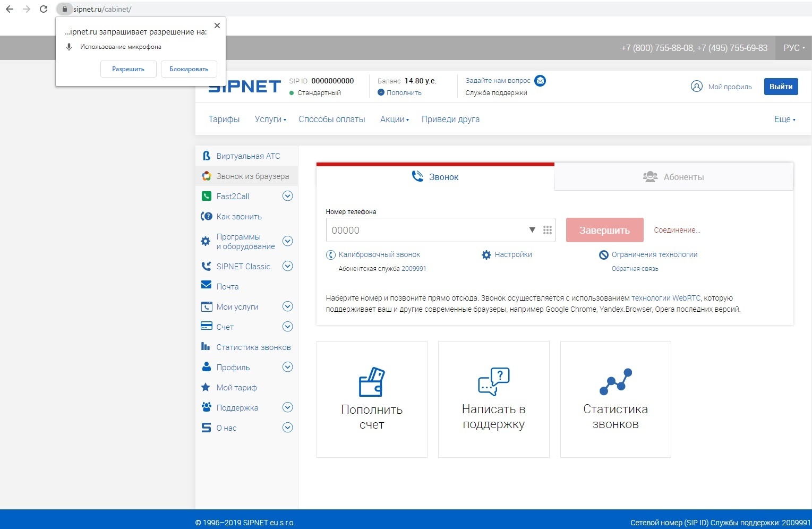The image size is (812, 529).
Task: Click the bar chart icon for Статистика звонков
Action: click(206, 346)
